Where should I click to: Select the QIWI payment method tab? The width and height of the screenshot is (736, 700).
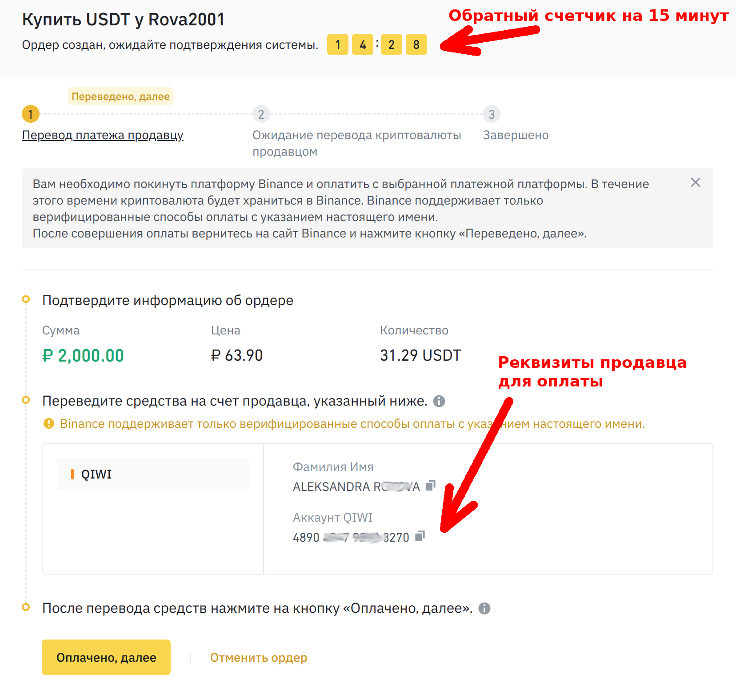153,474
